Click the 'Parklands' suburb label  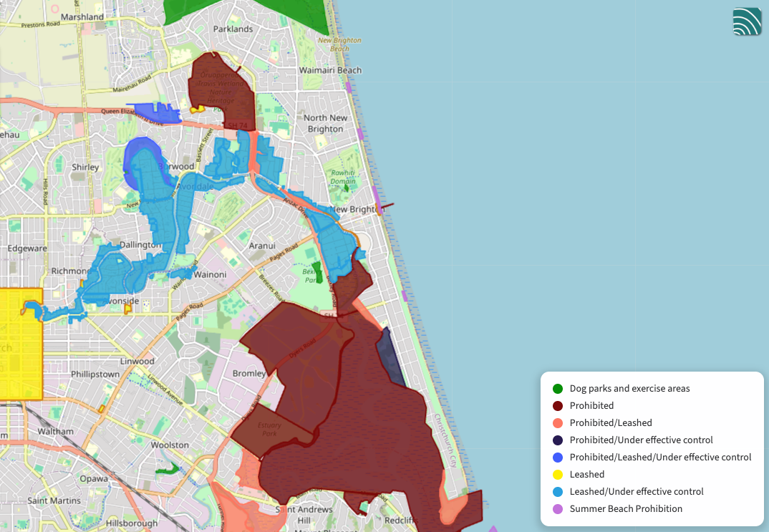coord(233,29)
